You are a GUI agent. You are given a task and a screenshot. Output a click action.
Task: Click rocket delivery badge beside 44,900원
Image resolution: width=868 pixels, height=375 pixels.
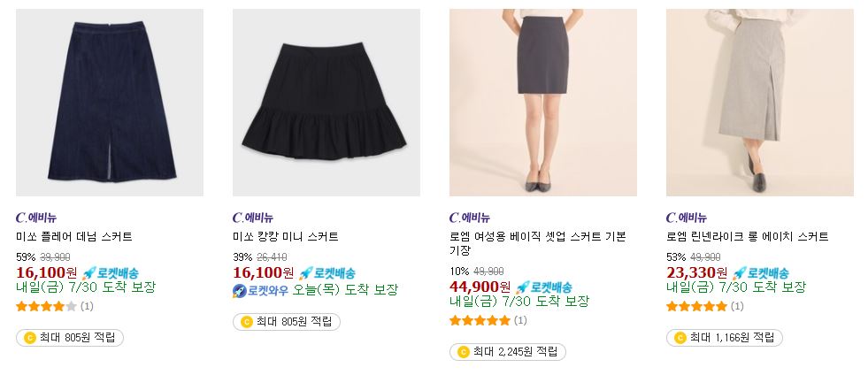(x=543, y=287)
